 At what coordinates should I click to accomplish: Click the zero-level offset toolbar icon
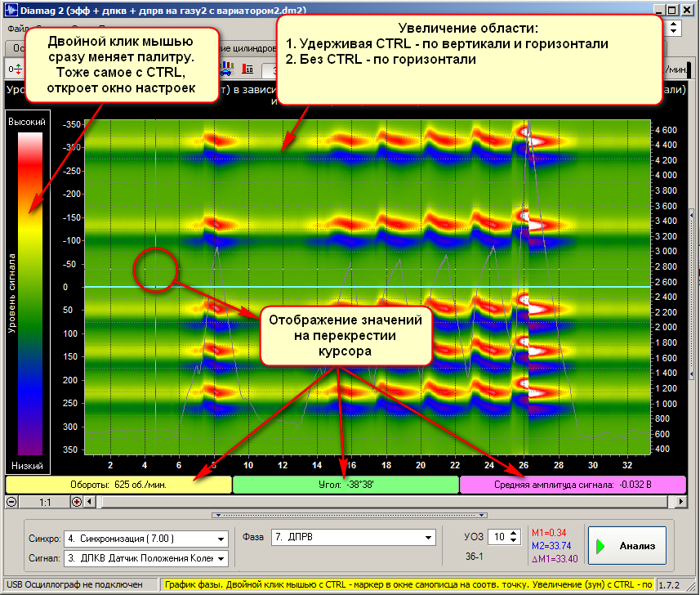[15, 69]
